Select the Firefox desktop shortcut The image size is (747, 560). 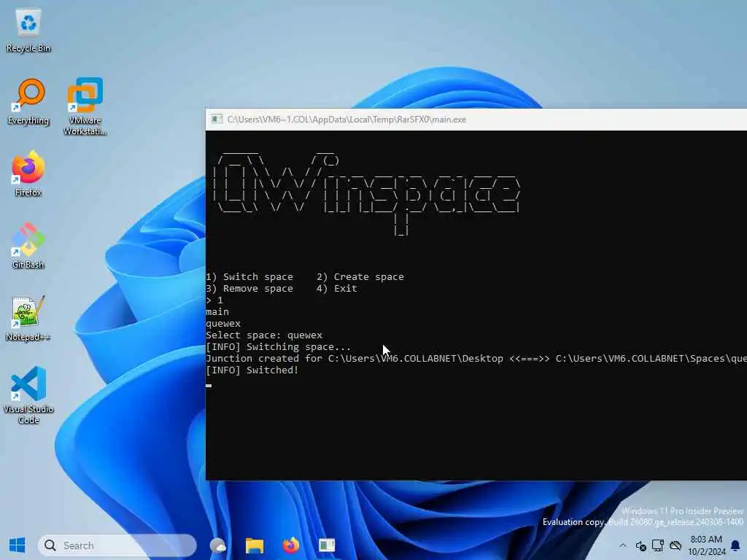(x=28, y=174)
